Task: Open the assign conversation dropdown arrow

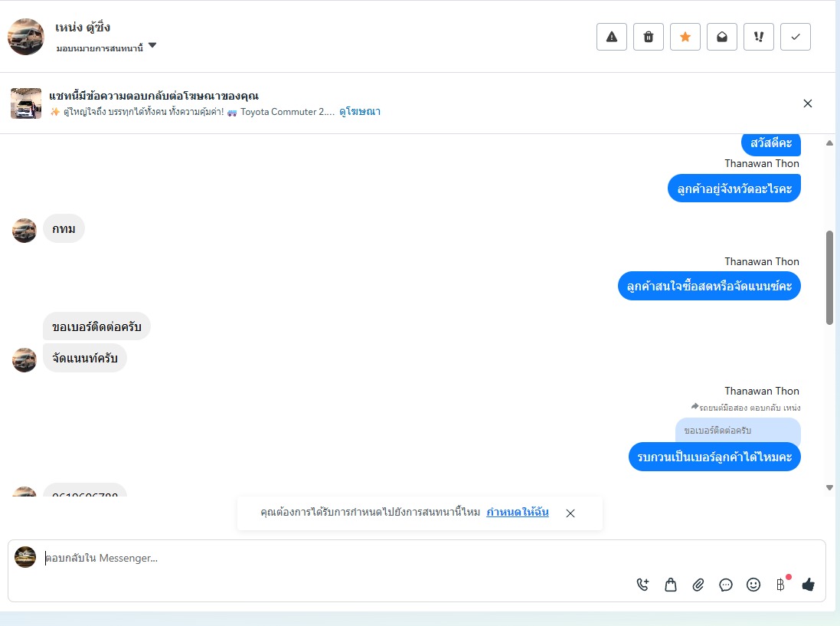Action: pyautogui.click(x=152, y=45)
